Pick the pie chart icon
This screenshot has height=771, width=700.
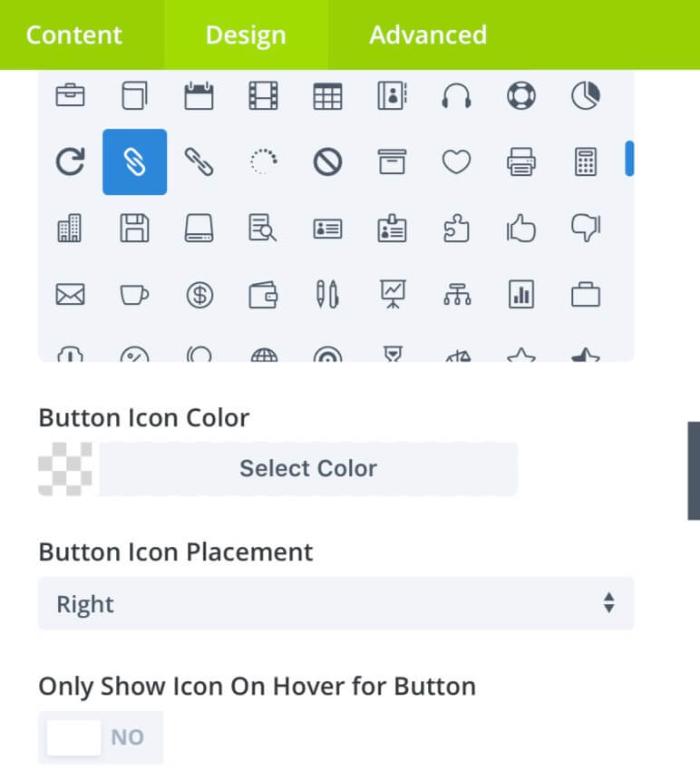coord(586,95)
